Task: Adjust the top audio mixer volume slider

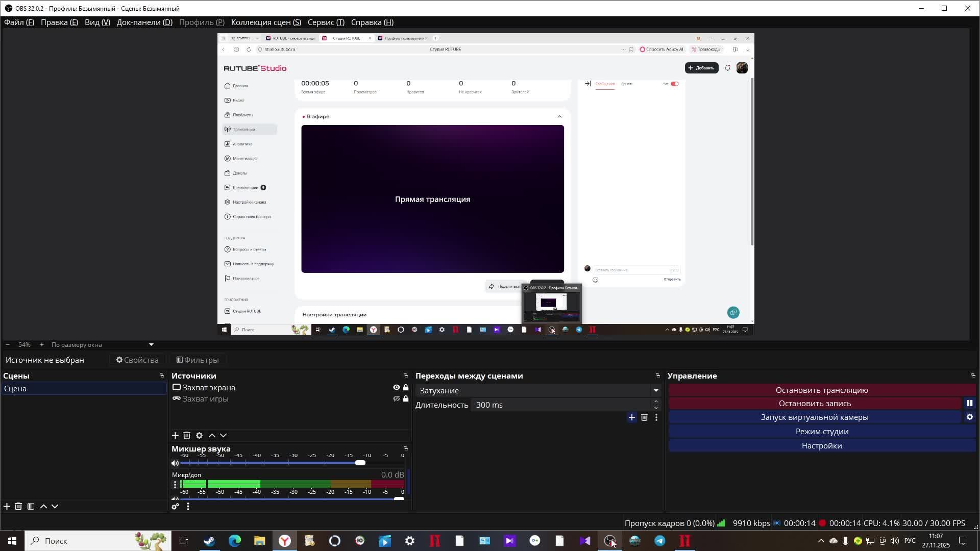Action: [360, 463]
